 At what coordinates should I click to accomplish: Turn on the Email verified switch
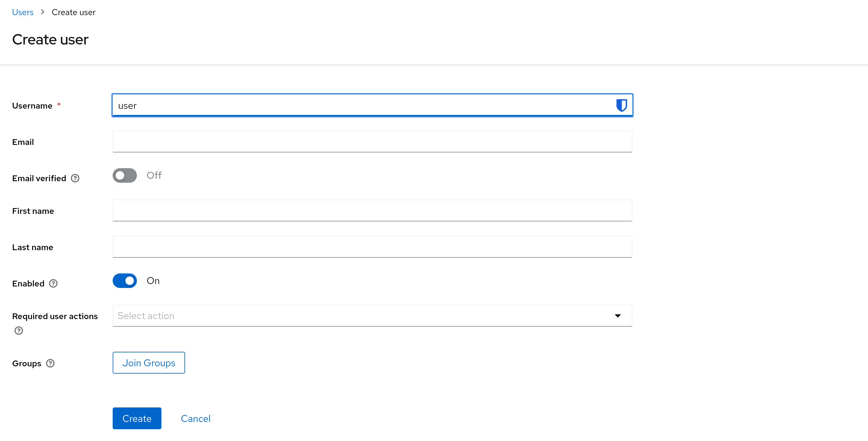pyautogui.click(x=125, y=175)
